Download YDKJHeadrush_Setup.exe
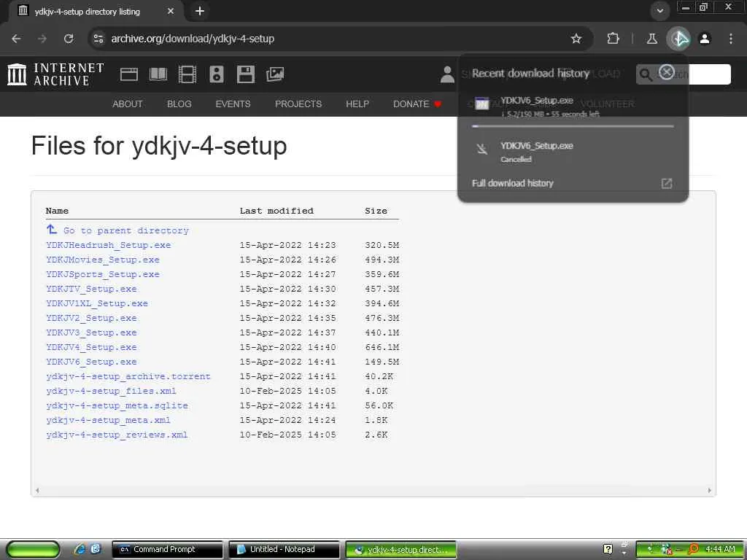Image resolution: width=747 pixels, height=560 pixels. pos(109,245)
